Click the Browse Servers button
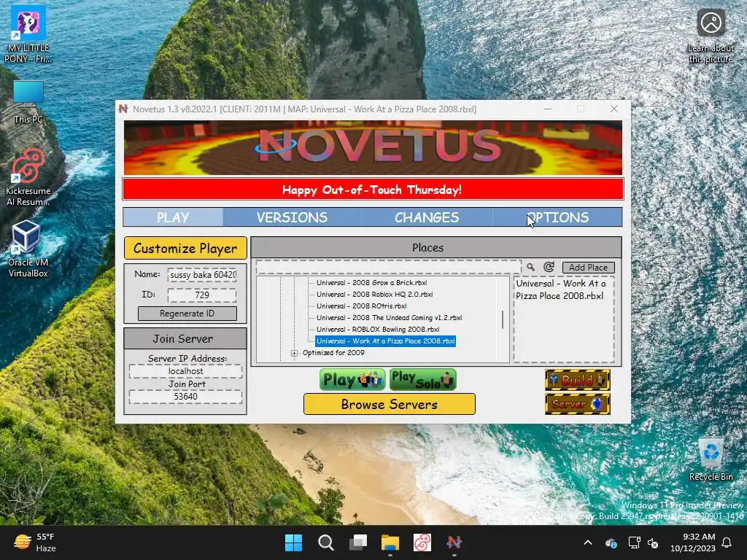 coord(390,404)
